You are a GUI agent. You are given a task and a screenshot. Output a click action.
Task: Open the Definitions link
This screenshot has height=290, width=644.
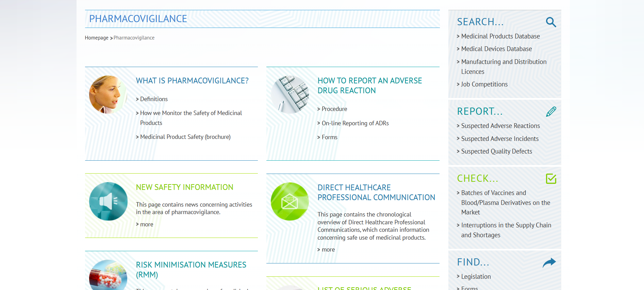click(x=154, y=99)
